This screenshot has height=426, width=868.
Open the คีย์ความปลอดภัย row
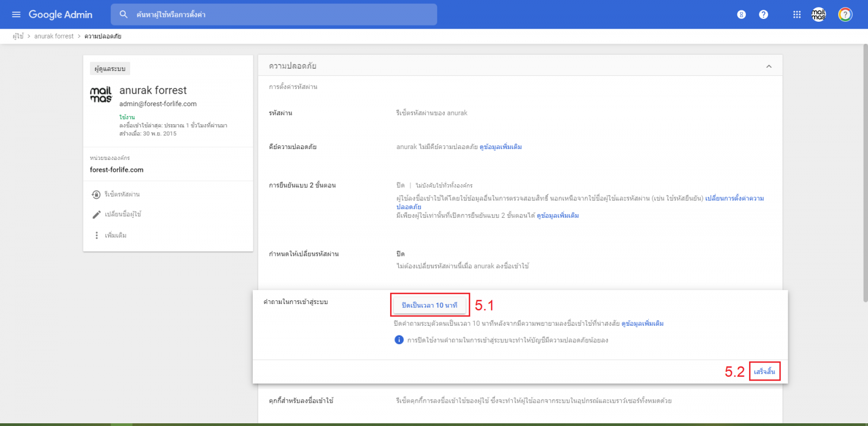click(520, 147)
